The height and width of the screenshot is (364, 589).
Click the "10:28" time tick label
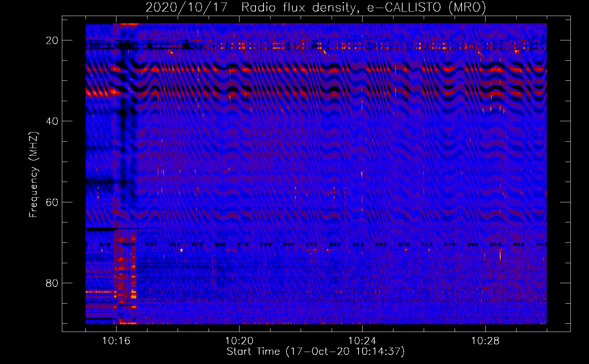pos(485,341)
